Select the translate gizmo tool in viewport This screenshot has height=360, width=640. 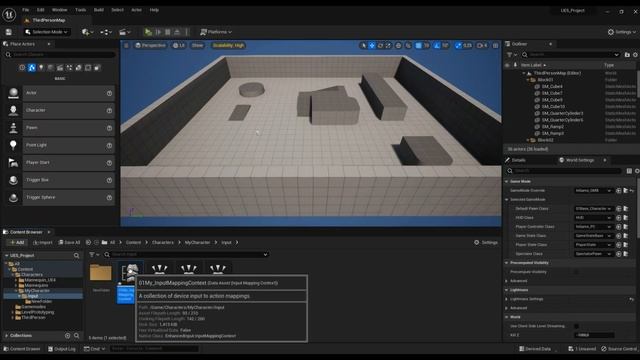coord(372,45)
